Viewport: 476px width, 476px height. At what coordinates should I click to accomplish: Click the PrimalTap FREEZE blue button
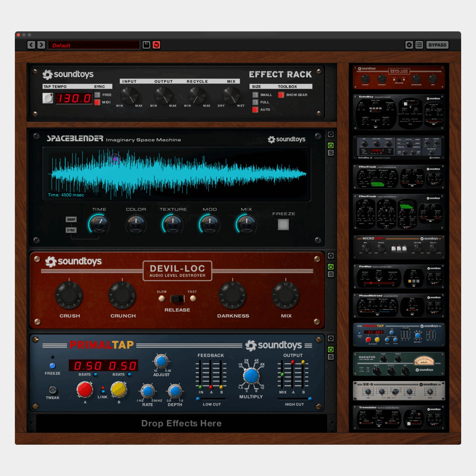[x=52, y=366]
